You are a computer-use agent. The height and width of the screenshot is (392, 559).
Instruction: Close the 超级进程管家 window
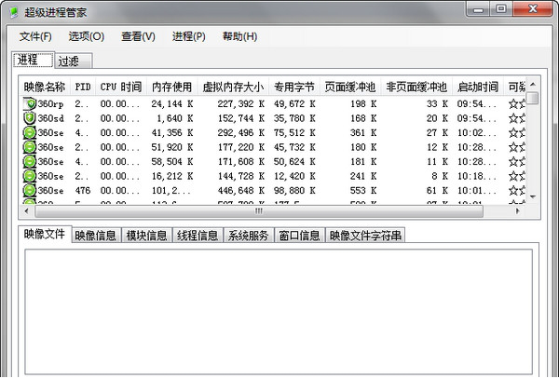click(x=533, y=9)
